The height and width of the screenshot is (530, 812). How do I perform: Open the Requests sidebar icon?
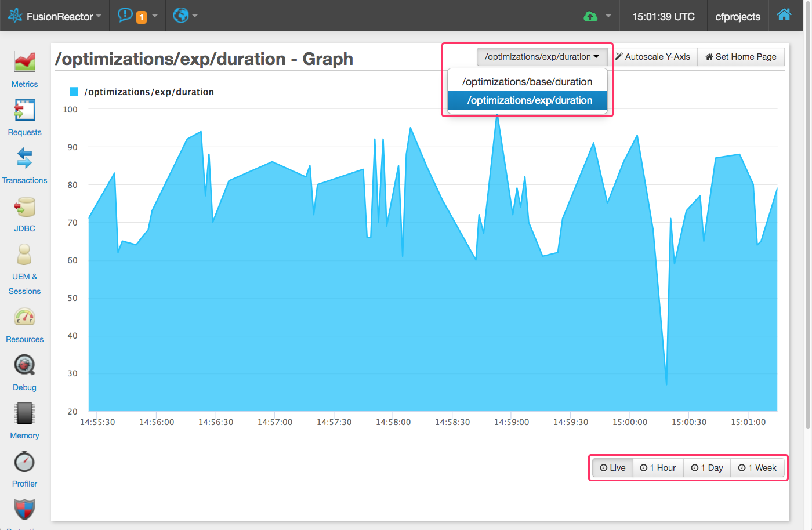pos(24,110)
